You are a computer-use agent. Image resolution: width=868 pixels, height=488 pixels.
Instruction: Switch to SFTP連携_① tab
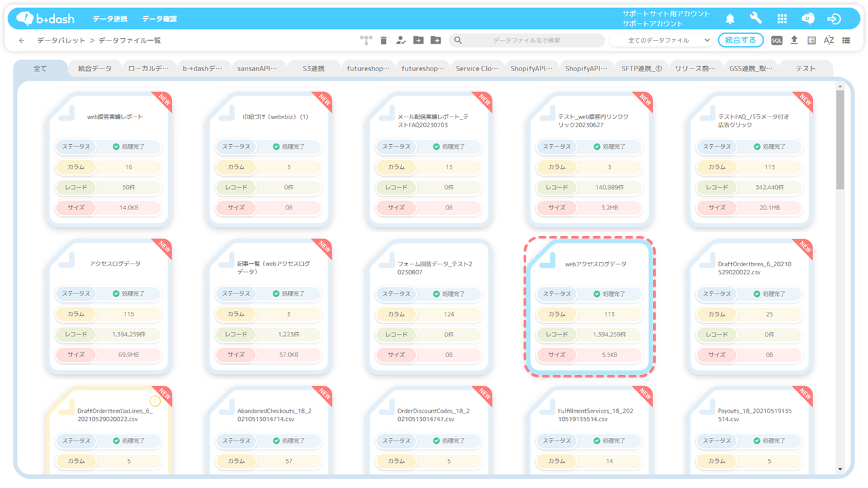pyautogui.click(x=642, y=68)
